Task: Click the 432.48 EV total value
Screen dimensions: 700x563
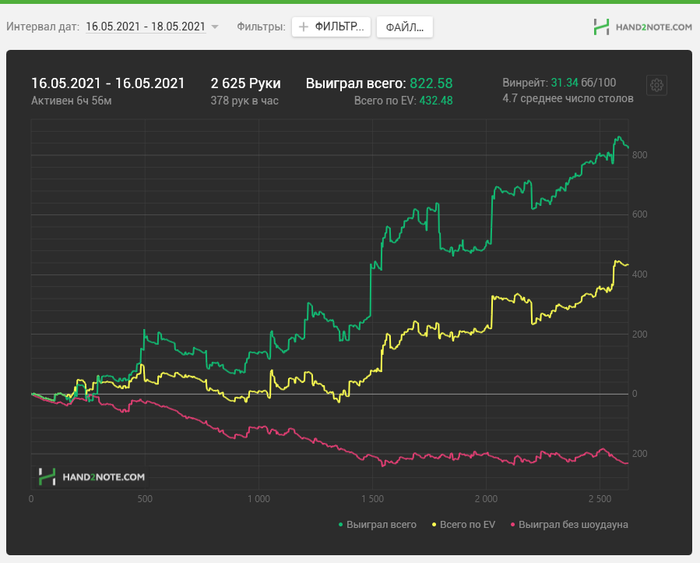Action: [436, 100]
